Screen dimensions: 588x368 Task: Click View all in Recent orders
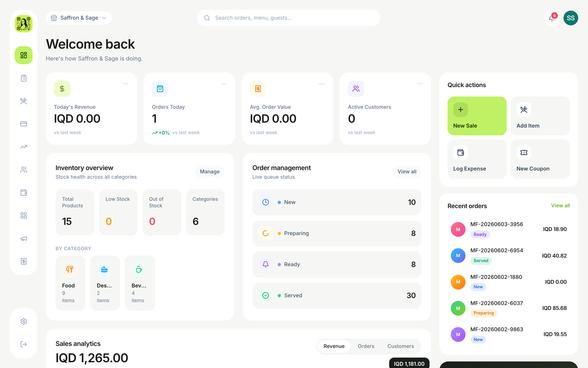560,206
